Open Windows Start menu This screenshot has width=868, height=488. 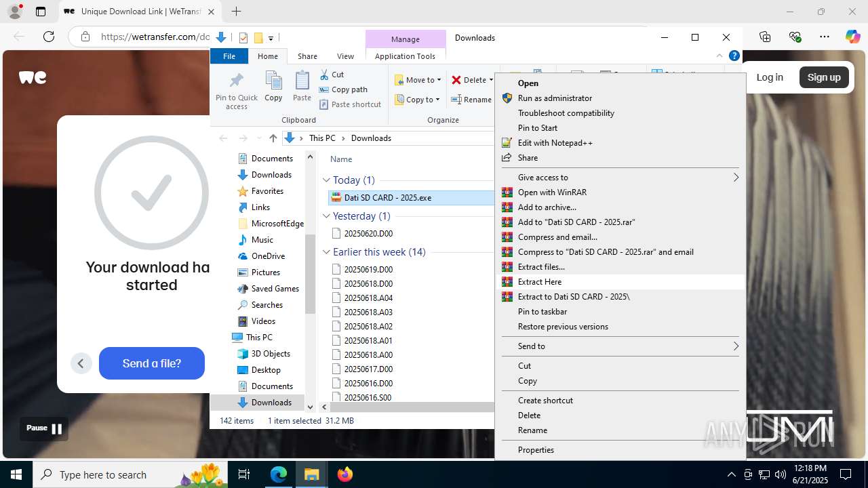pos(16,474)
